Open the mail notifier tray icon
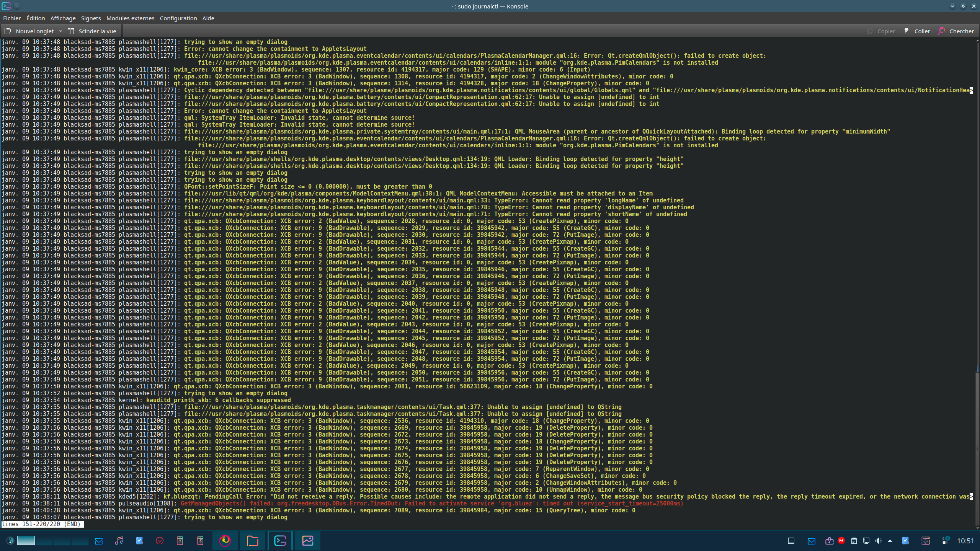The width and height of the screenshot is (980, 551). click(x=811, y=541)
